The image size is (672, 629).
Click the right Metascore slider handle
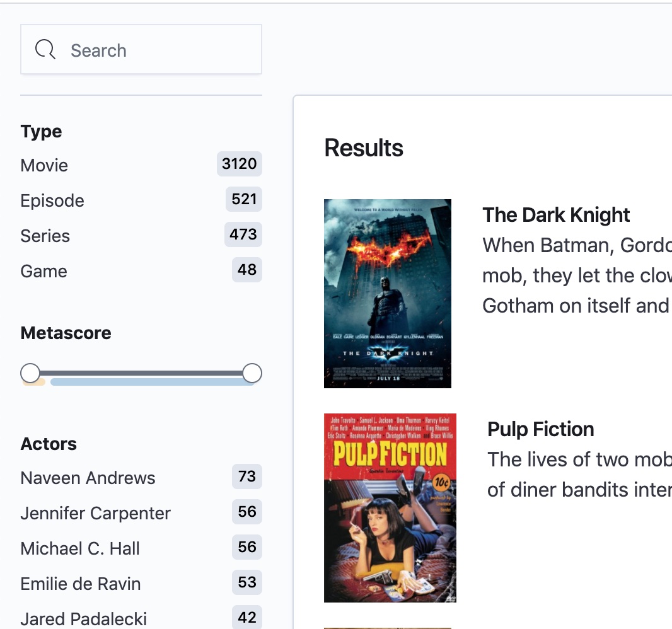tap(252, 373)
